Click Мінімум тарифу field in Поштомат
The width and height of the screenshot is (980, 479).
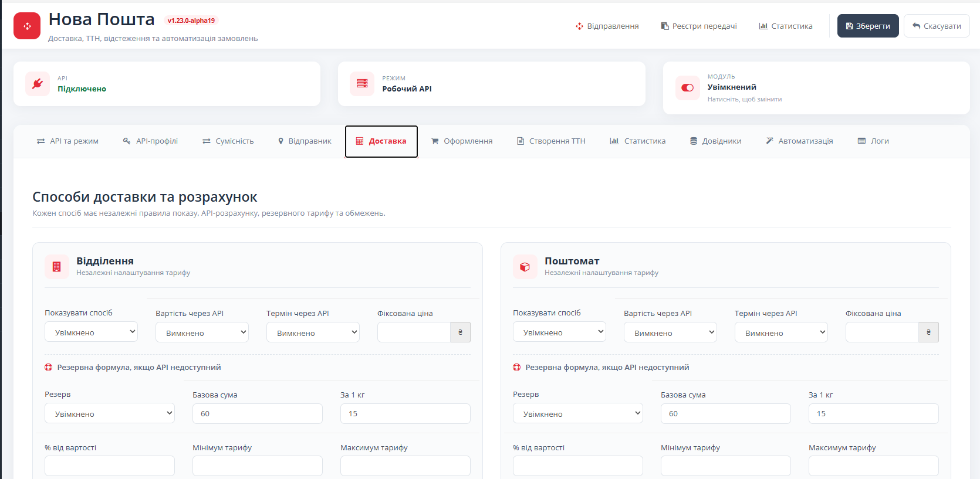click(x=726, y=466)
